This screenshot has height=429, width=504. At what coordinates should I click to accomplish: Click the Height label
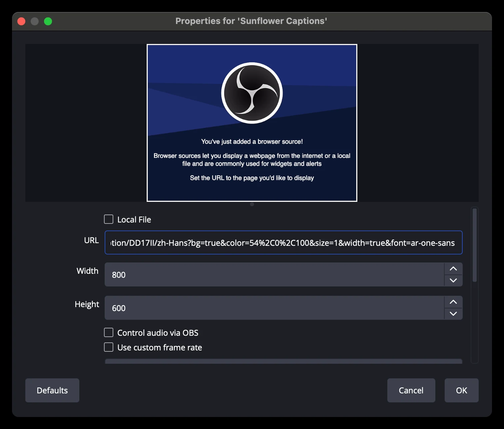pyautogui.click(x=87, y=304)
